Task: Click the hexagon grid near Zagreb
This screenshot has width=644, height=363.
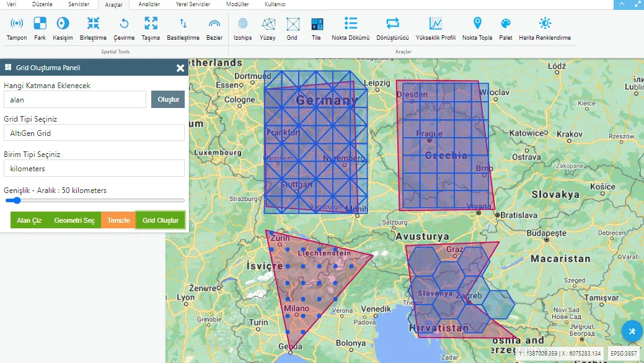Action: pyautogui.click(x=460, y=290)
